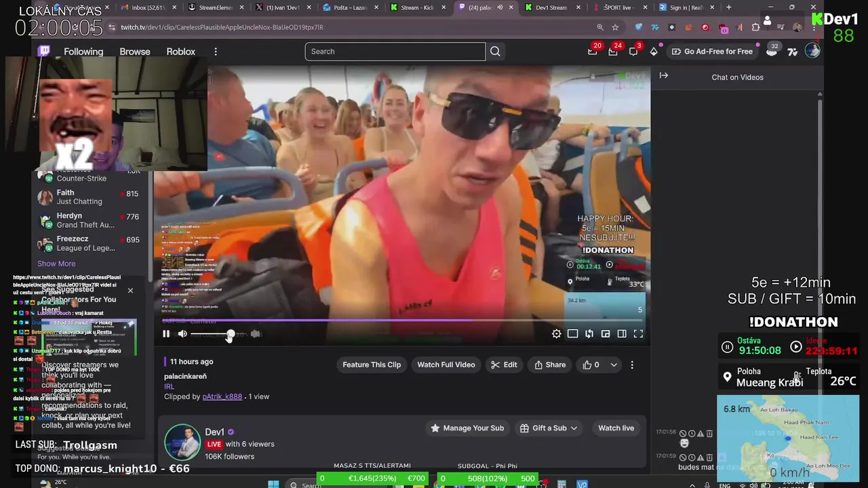The width and height of the screenshot is (868, 488).
Task: Open Herdyn channel in sidebar
Action: tap(89, 220)
